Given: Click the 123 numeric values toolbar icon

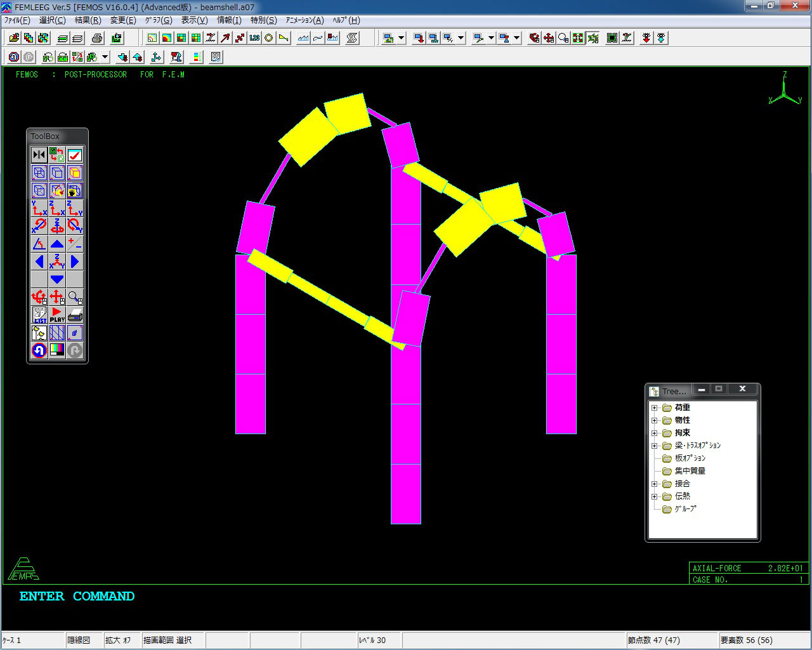Looking at the screenshot, I should [x=254, y=38].
